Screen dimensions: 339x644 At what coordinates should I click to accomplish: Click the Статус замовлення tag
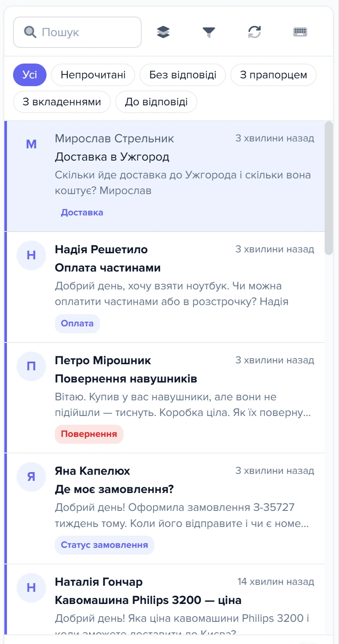click(x=104, y=545)
